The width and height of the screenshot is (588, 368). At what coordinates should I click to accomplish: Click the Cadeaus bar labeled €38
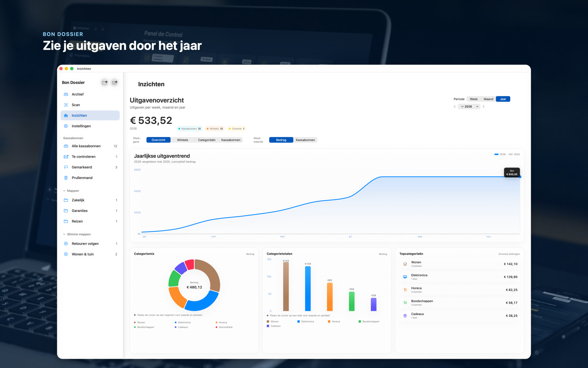[374, 304]
